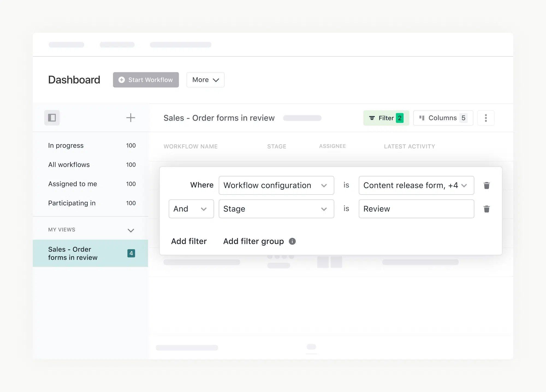This screenshot has width=546, height=392.
Task: Open the three-dot options menu
Action: click(x=485, y=118)
